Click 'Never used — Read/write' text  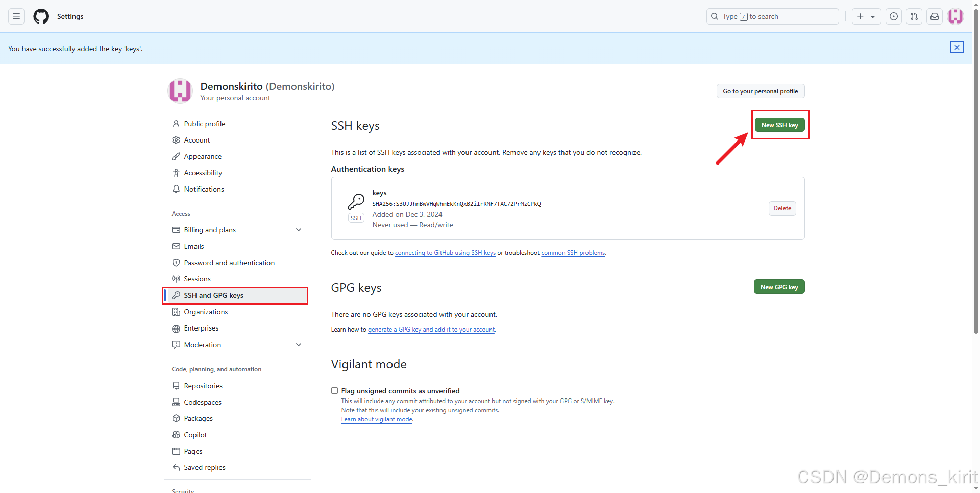412,225
